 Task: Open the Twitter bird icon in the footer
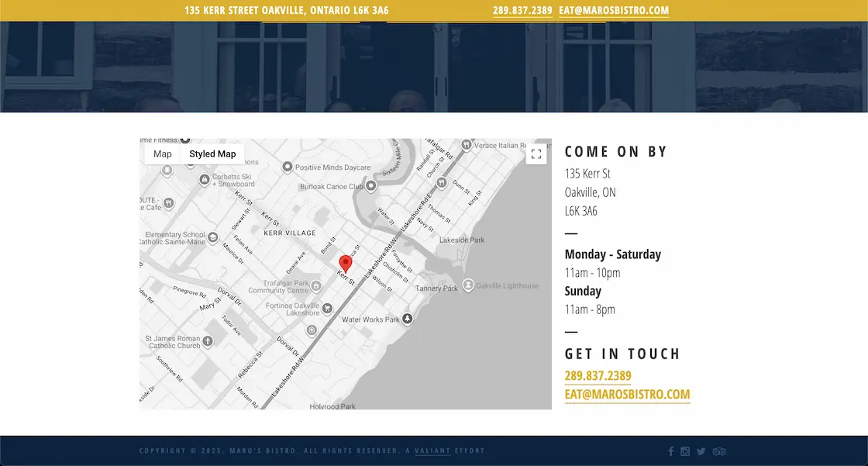point(701,451)
